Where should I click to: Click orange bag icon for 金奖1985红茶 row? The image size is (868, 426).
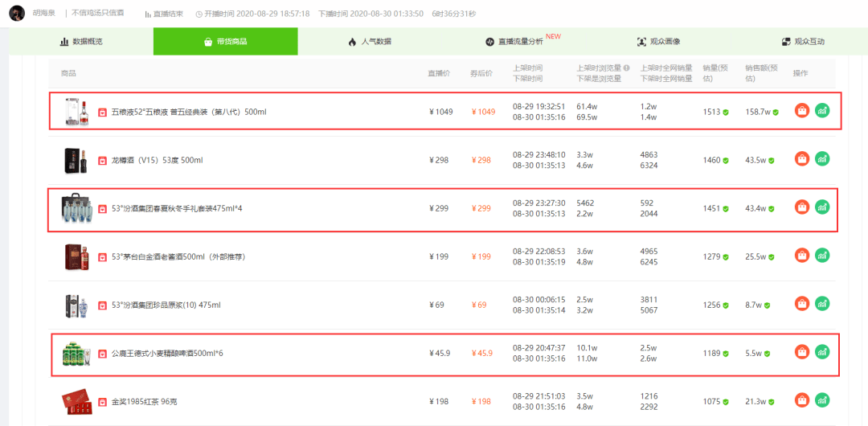pyautogui.click(x=801, y=400)
